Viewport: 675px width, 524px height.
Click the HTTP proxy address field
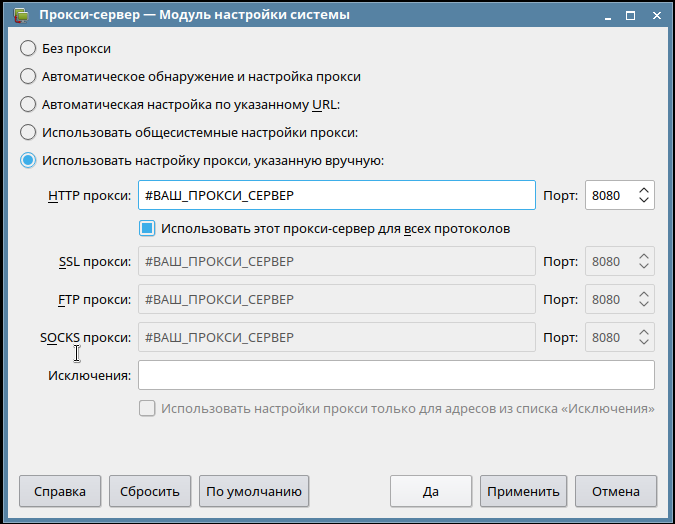pos(336,195)
